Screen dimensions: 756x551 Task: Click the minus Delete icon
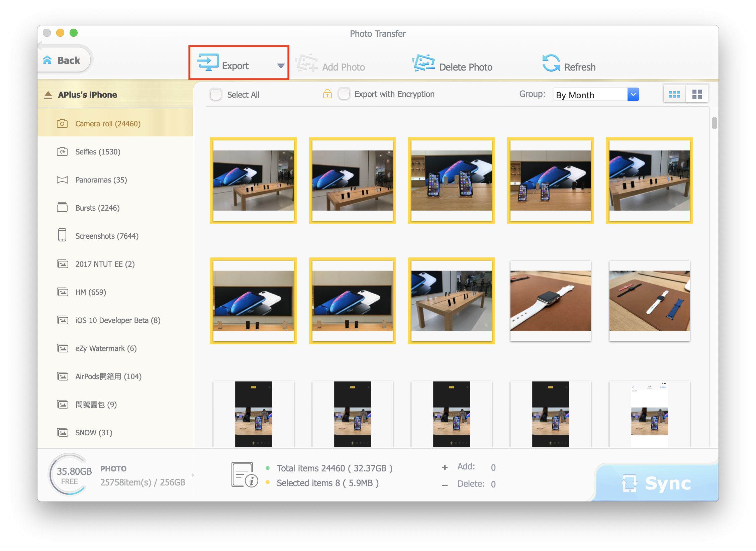coord(445,485)
